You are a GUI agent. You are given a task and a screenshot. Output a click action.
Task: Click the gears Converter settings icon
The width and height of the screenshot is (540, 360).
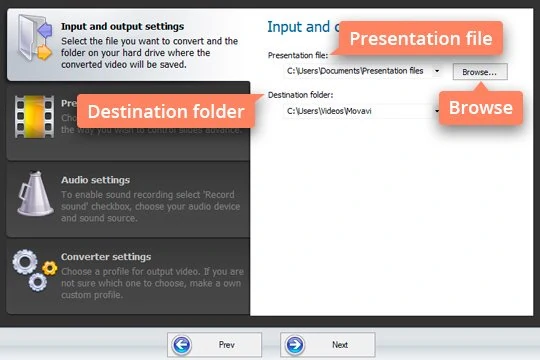point(35,270)
